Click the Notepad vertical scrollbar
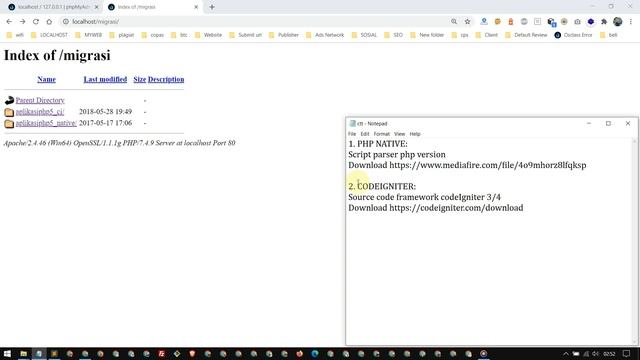The width and height of the screenshot is (640, 360). coord(634,241)
